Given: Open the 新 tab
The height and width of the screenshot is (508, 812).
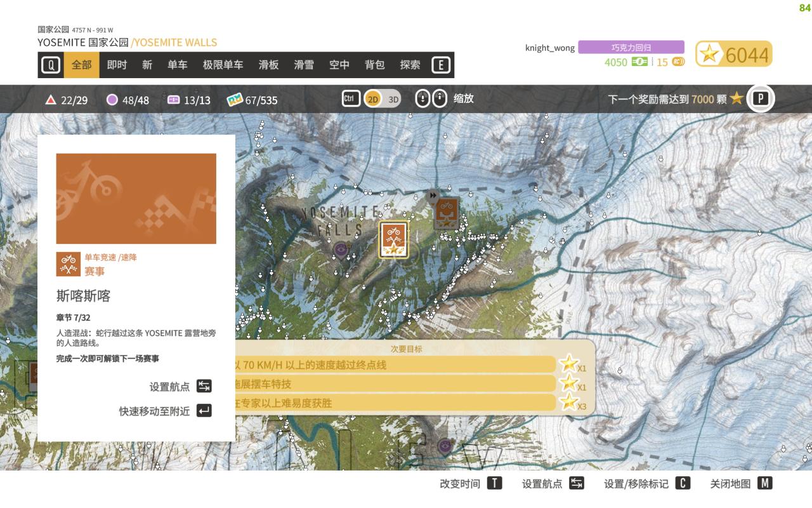Looking at the screenshot, I should coord(147,65).
